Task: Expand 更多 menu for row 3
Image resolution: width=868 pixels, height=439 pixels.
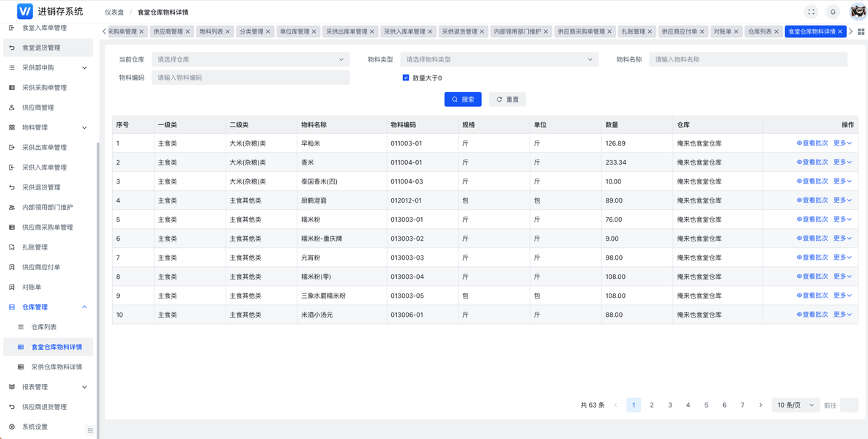Action: 842,181
